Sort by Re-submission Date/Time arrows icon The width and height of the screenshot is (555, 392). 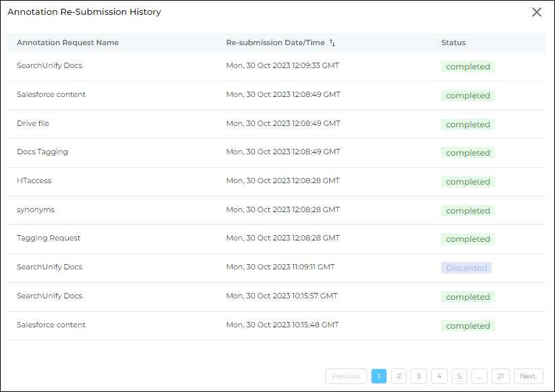point(332,42)
